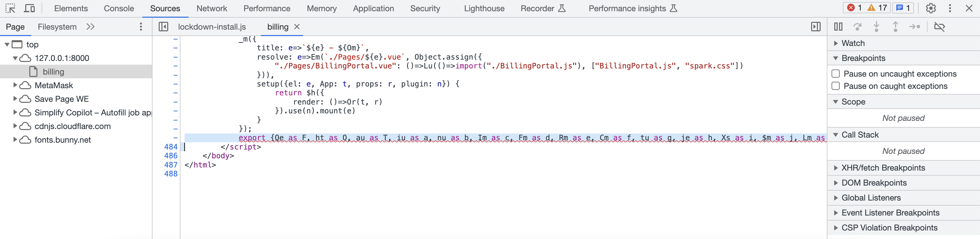Collapse the Call Stack section
Image resolution: width=980 pixels, height=239 pixels.
click(x=836, y=135)
